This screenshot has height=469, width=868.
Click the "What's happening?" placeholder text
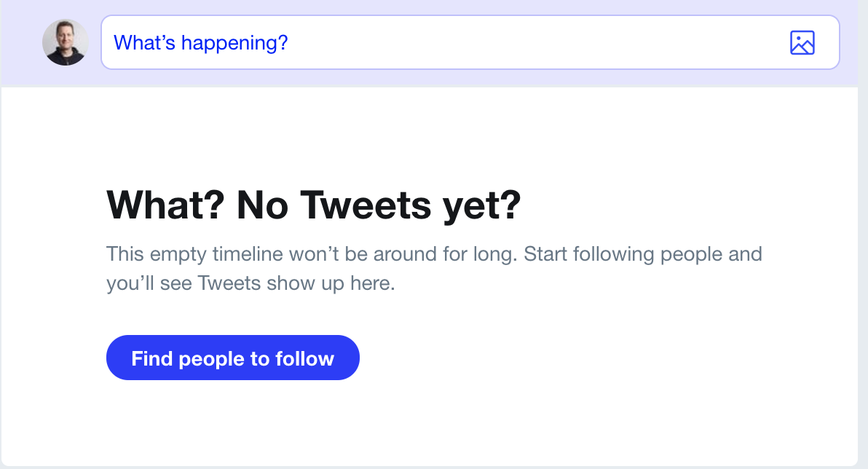point(201,43)
